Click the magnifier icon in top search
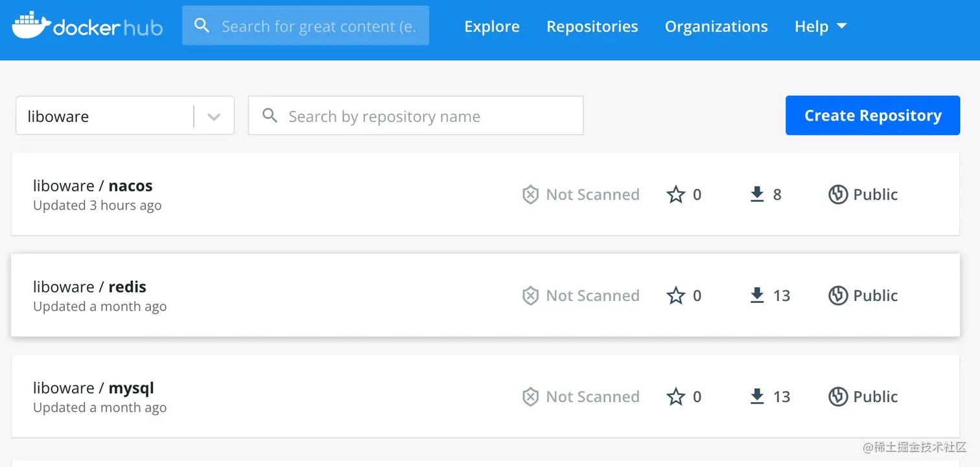Viewport: 980px width, 467px height. (x=202, y=26)
